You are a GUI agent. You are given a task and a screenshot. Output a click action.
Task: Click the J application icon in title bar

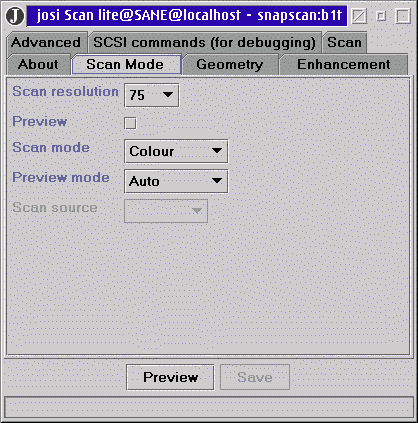[15, 16]
